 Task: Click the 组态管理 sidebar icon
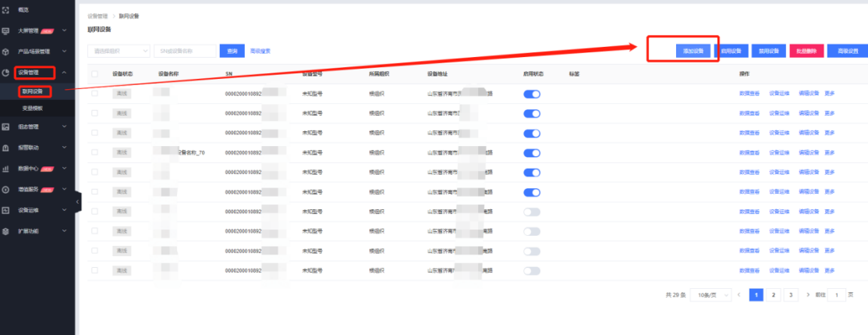(x=6, y=126)
